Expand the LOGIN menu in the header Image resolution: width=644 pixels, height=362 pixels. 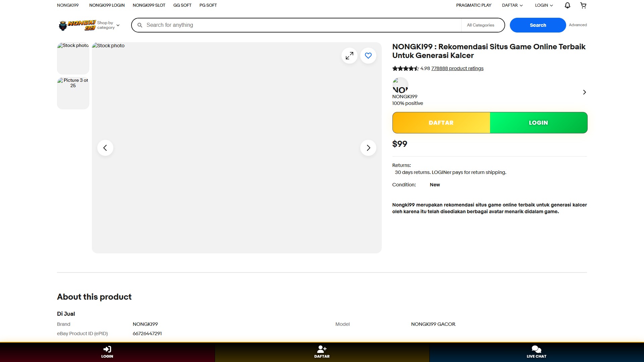click(x=544, y=5)
